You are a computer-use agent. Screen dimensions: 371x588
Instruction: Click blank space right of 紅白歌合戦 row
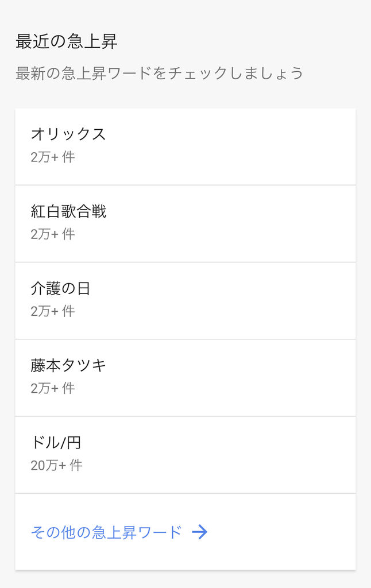point(258,223)
